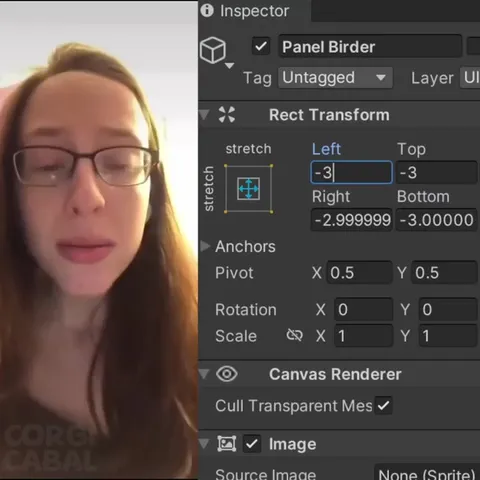This screenshot has width=480, height=480.
Task: Click the Top label
Action: [411, 150]
